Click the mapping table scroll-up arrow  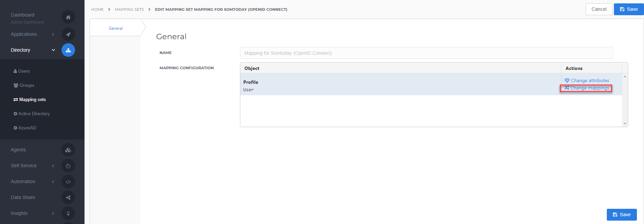coord(625,76)
